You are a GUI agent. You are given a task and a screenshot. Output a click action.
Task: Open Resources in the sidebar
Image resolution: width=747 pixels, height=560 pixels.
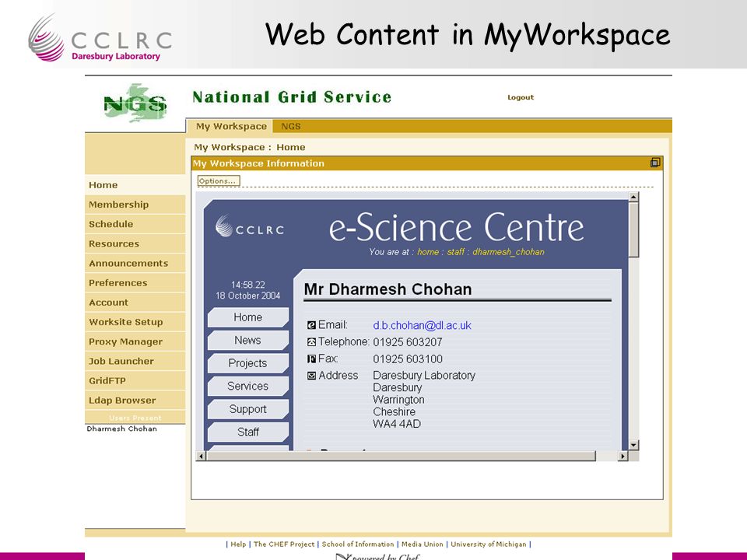pyautogui.click(x=135, y=243)
